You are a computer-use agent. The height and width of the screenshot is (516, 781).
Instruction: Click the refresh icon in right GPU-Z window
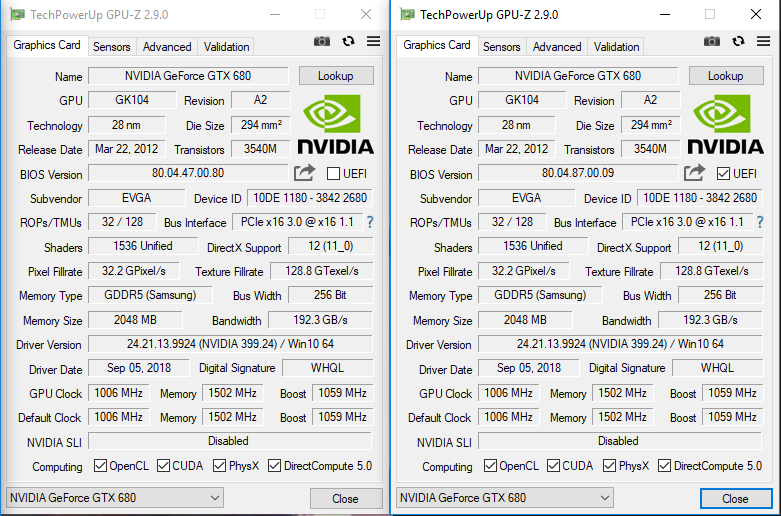click(738, 41)
